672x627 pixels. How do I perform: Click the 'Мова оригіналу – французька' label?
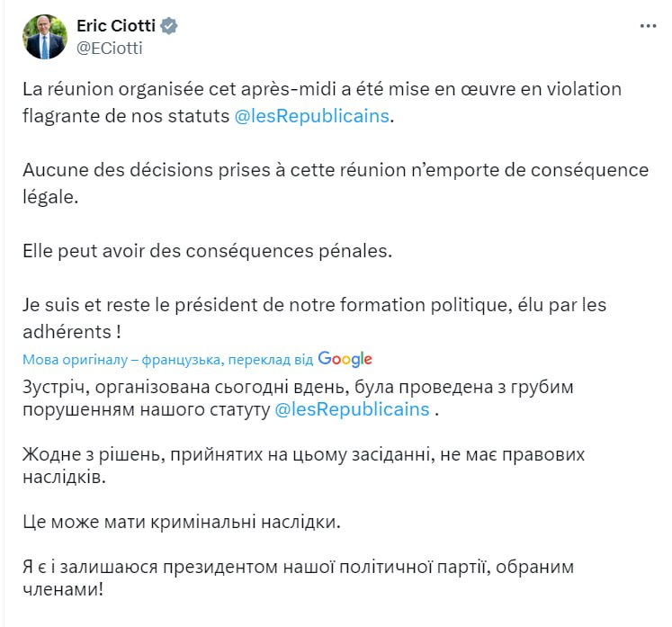(x=121, y=360)
